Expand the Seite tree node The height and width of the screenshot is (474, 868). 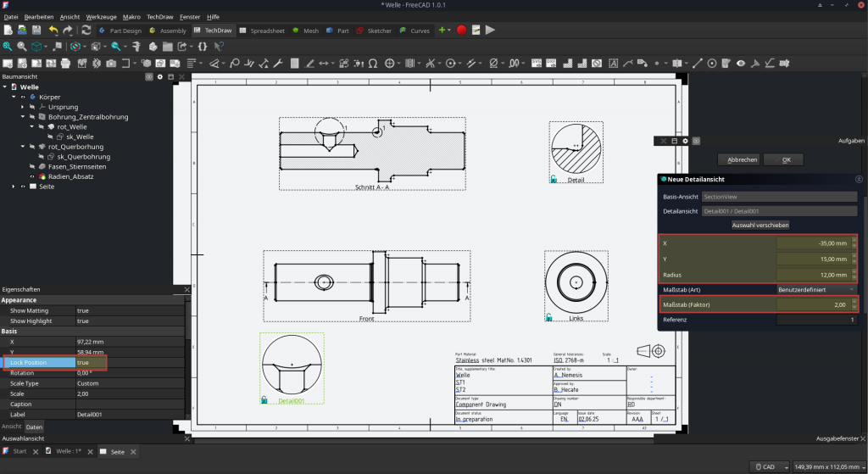tap(14, 187)
